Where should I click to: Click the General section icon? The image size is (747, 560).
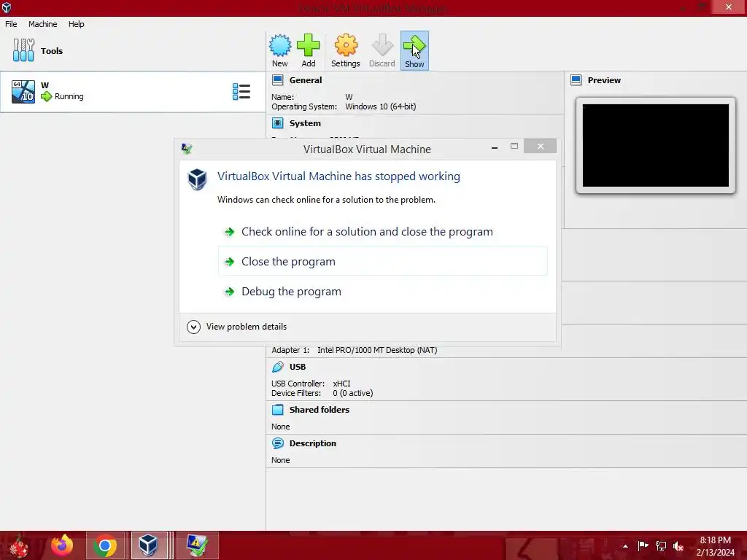tap(278, 80)
